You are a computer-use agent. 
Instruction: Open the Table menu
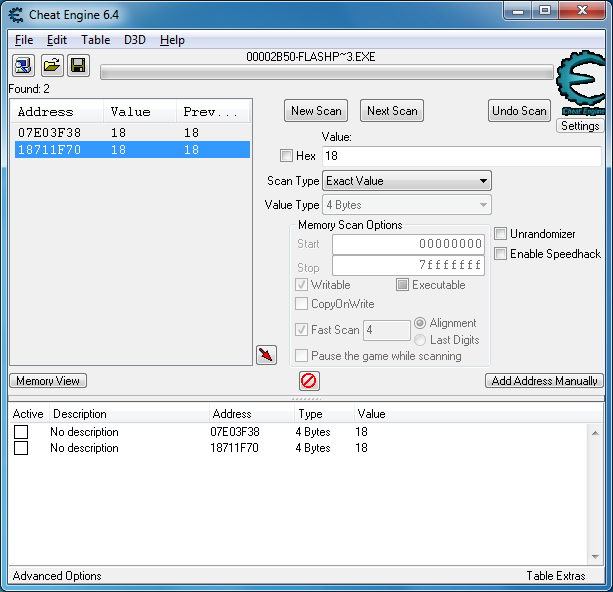95,40
